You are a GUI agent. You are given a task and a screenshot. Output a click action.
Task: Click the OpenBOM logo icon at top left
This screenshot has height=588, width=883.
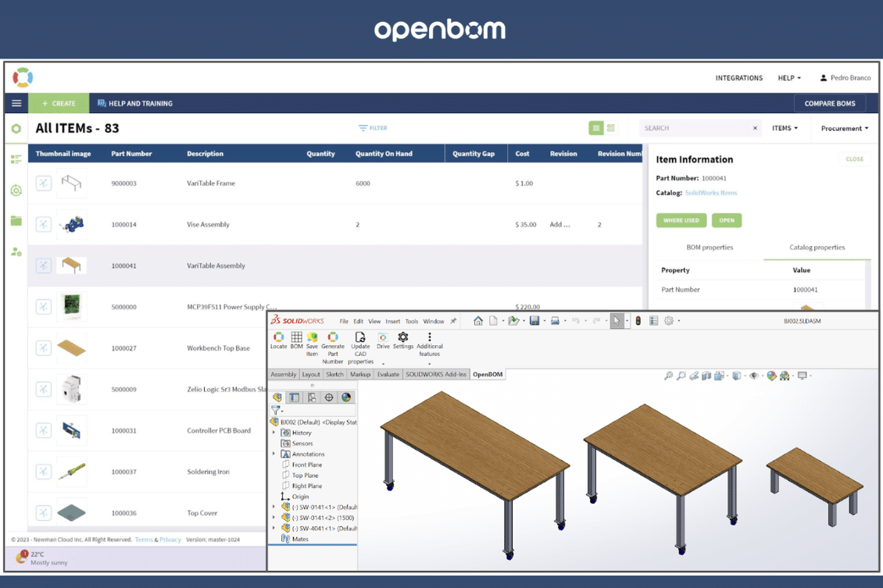pos(23,77)
